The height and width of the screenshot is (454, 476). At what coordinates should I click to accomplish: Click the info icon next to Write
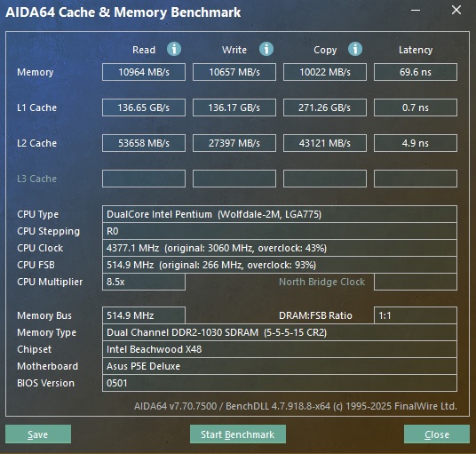(x=266, y=49)
